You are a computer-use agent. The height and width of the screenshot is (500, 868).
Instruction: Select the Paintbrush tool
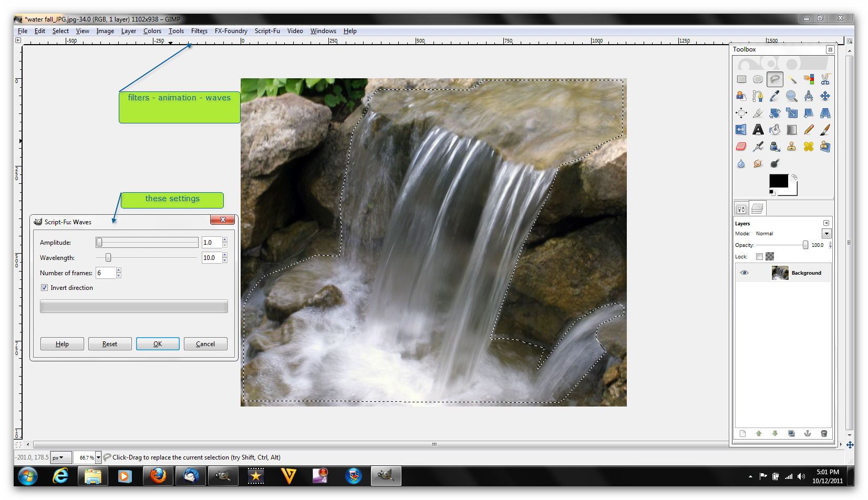[x=825, y=130]
